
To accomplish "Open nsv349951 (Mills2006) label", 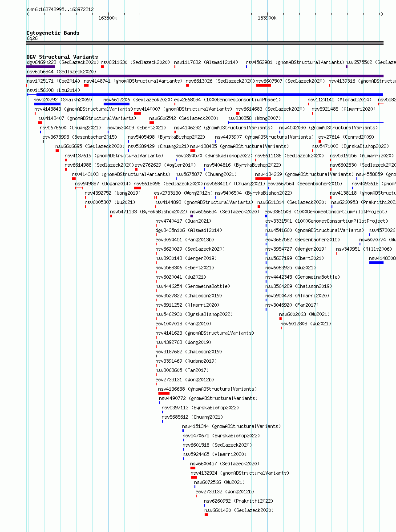I will 364,249.
